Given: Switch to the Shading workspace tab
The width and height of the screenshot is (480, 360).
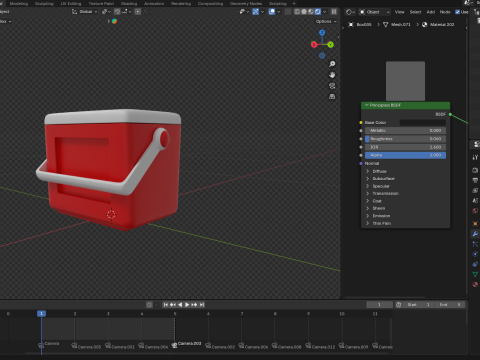Looking at the screenshot, I should pos(129,3).
